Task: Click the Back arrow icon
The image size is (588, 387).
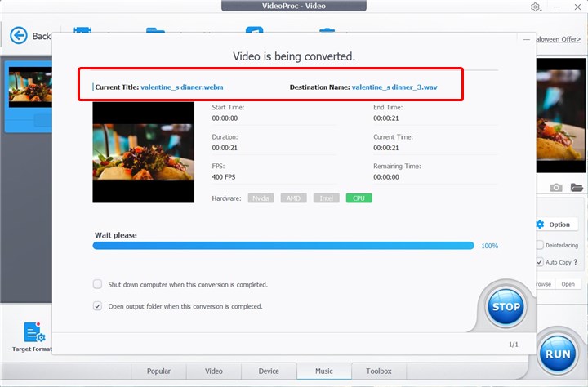Action: [x=18, y=36]
